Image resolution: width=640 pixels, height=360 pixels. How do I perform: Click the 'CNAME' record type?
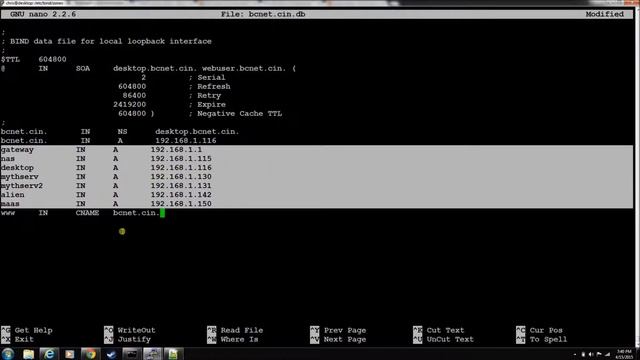pos(87,213)
